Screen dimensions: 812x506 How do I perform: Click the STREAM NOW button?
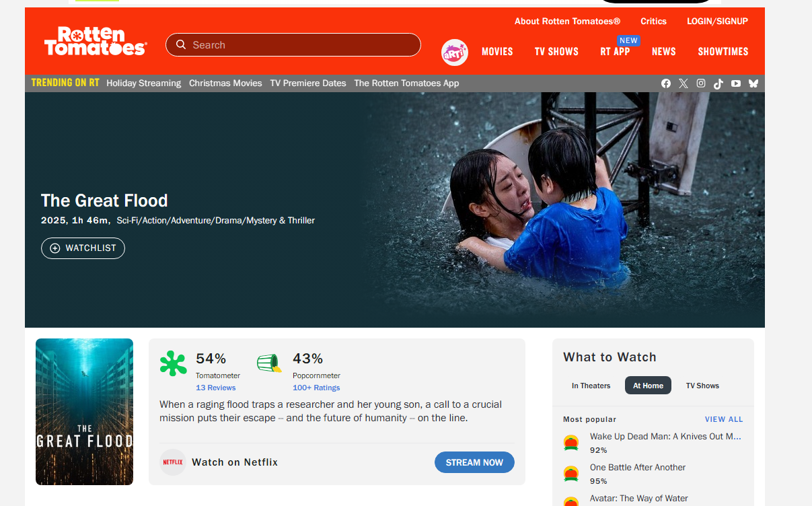pyautogui.click(x=474, y=462)
